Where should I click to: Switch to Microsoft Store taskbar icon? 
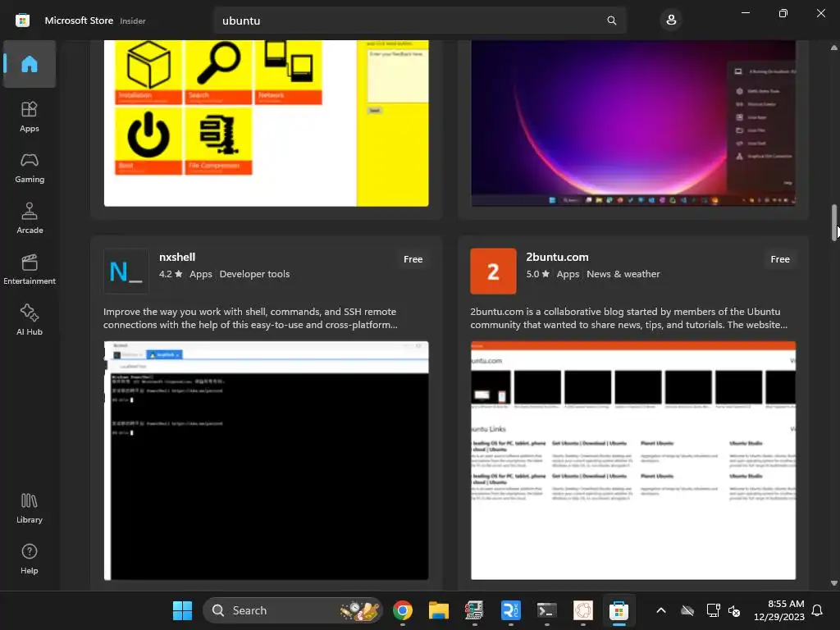coord(619,610)
